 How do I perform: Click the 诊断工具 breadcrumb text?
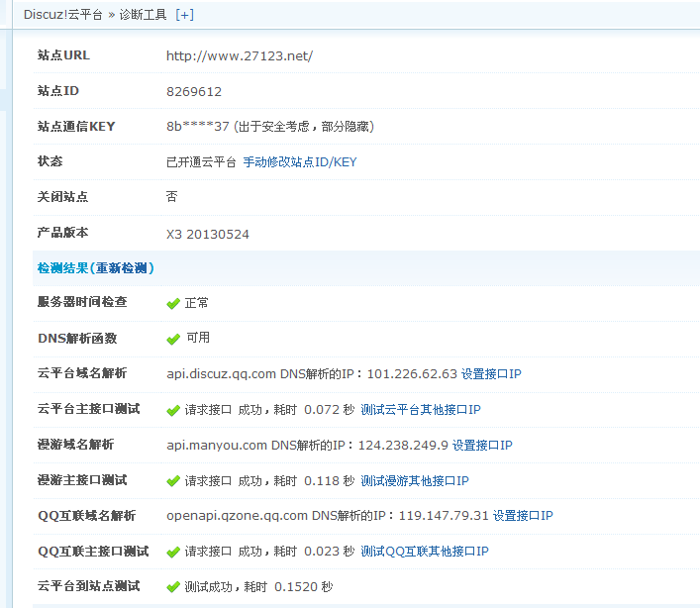click(x=143, y=15)
